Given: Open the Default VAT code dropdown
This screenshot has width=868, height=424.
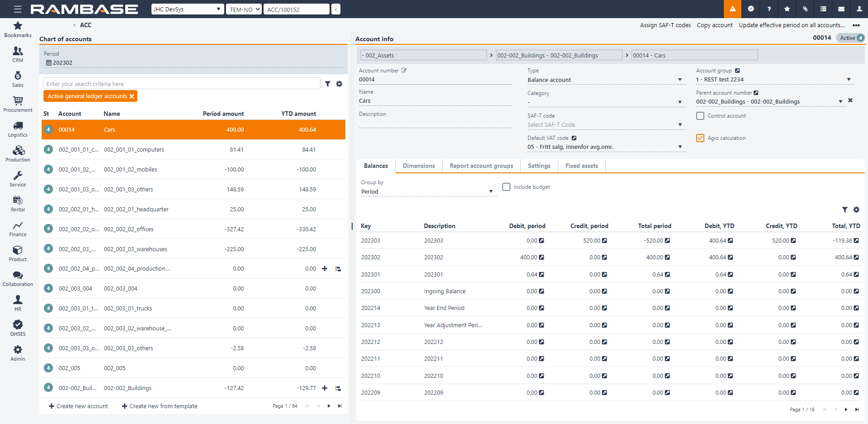Looking at the screenshot, I should (x=606, y=147).
